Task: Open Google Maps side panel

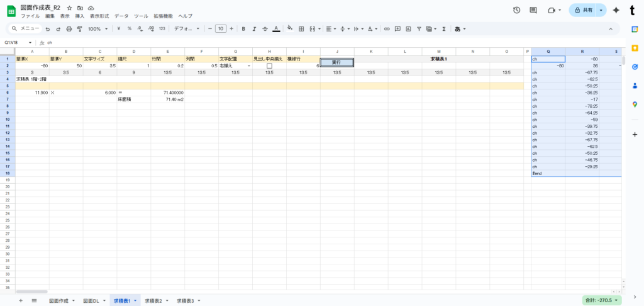Action: (635, 105)
